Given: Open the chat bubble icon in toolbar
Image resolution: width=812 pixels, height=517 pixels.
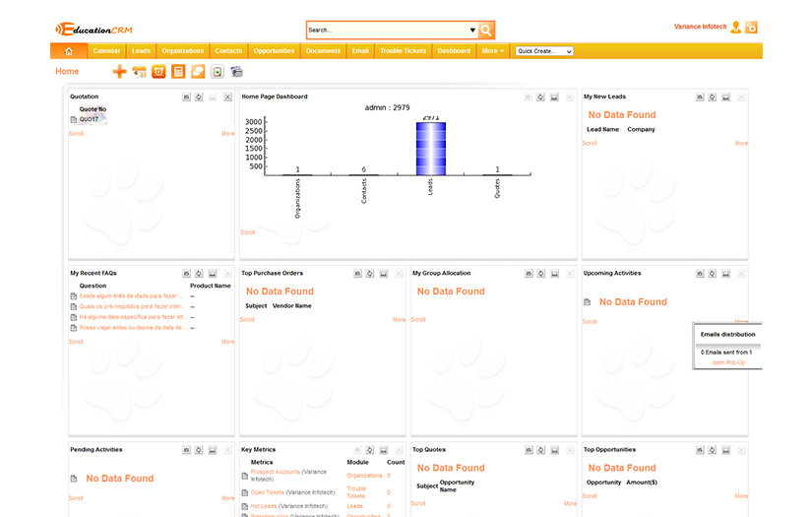Looking at the screenshot, I should pyautogui.click(x=198, y=72).
